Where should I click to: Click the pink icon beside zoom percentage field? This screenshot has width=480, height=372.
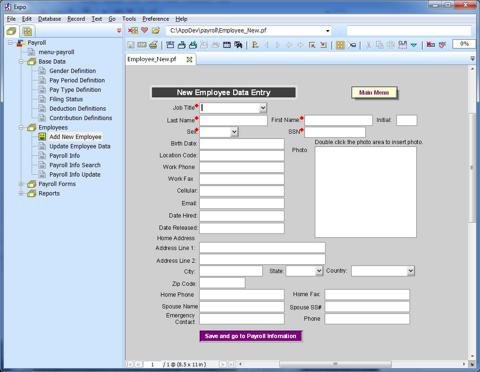tap(442, 44)
